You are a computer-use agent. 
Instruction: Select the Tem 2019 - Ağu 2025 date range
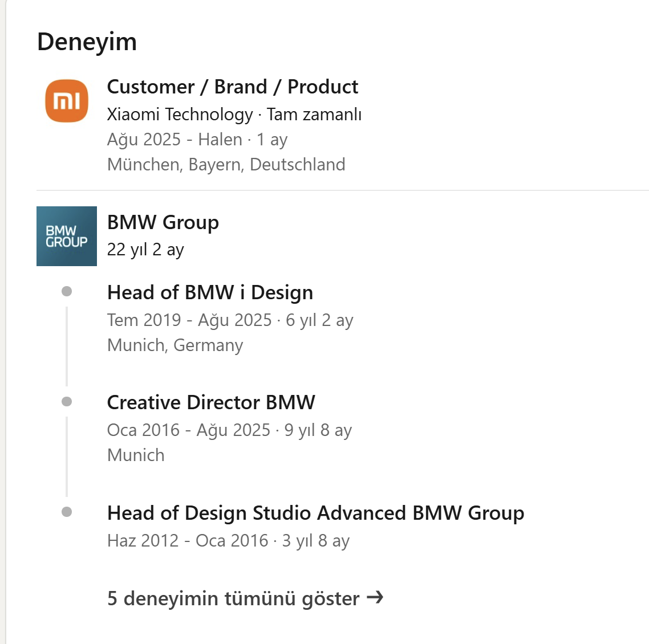tap(189, 320)
